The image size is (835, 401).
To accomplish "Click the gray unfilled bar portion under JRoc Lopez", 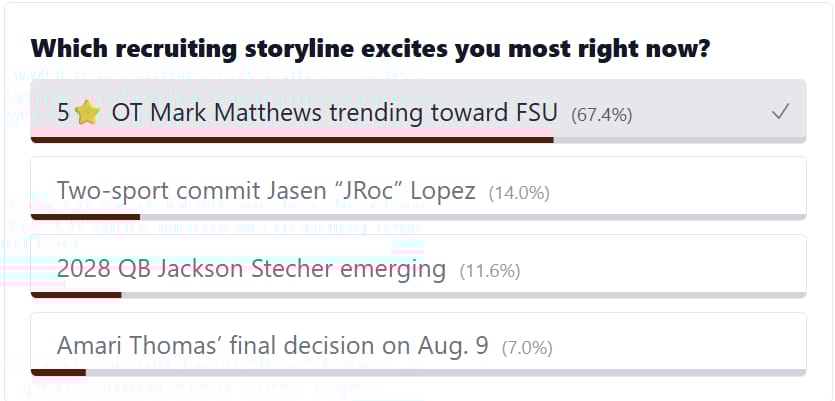I will coord(473,217).
